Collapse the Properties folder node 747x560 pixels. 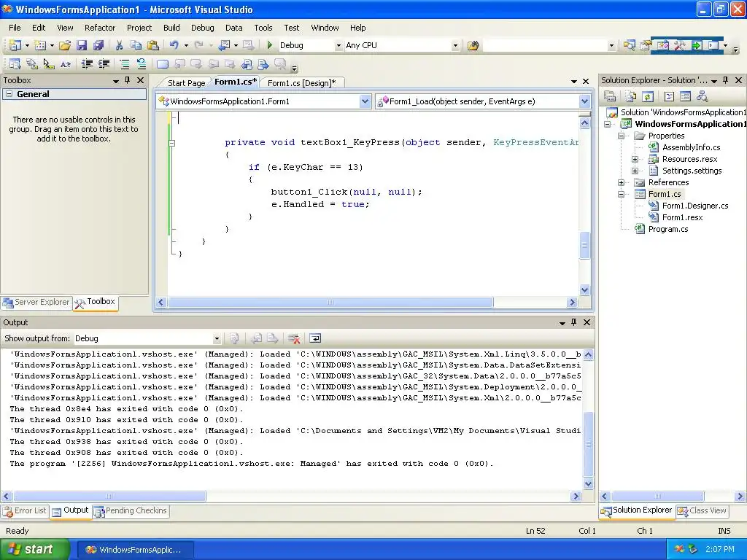[622, 136]
